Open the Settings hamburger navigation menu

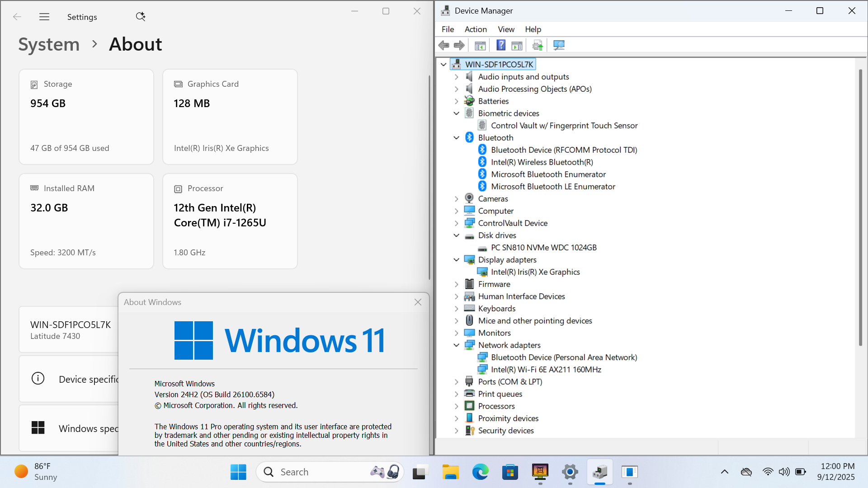coord(44,17)
